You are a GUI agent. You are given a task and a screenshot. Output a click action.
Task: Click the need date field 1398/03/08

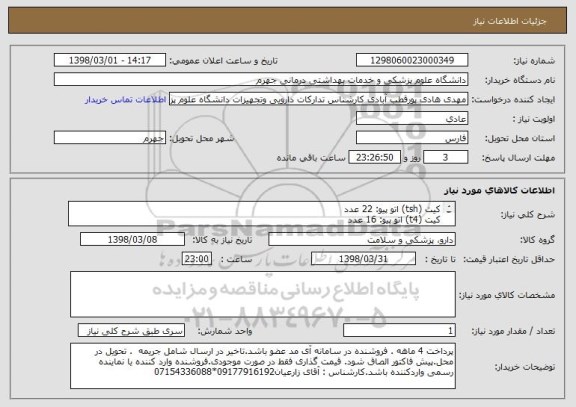click(132, 239)
